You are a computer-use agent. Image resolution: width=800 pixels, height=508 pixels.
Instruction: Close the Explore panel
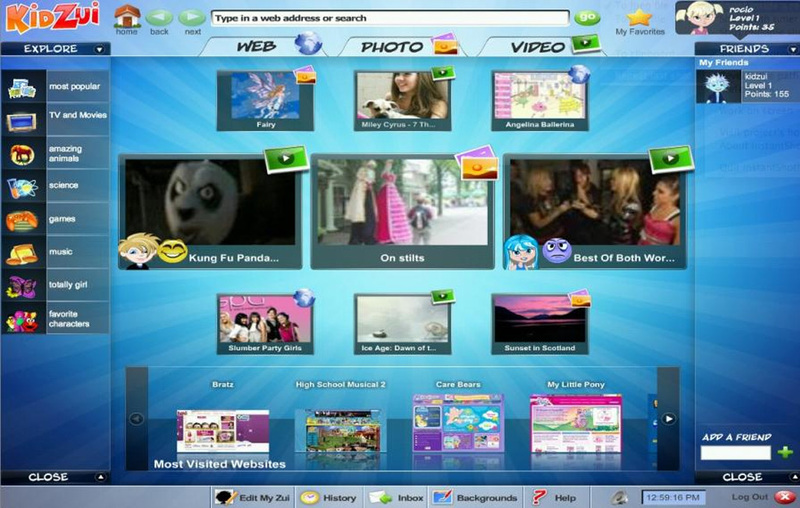tap(55, 477)
